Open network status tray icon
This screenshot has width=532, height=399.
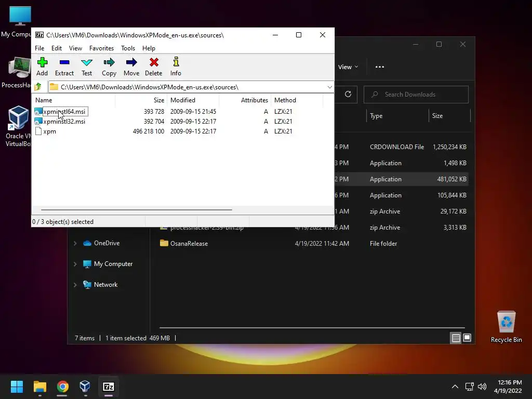pos(469,387)
